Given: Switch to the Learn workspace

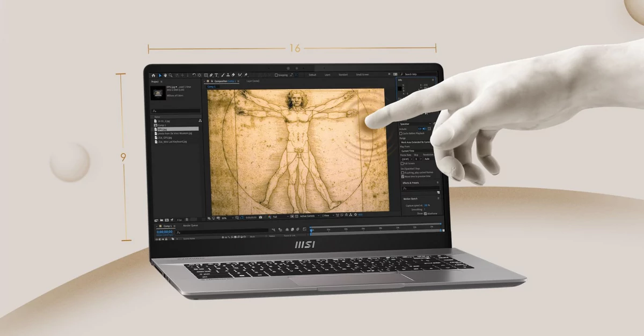Looking at the screenshot, I should pos(327,74).
